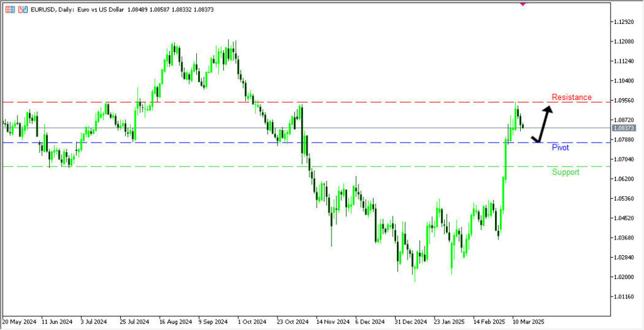The image size is (644, 330).
Task: Click price scale value 1.09560
Action: (x=623, y=100)
